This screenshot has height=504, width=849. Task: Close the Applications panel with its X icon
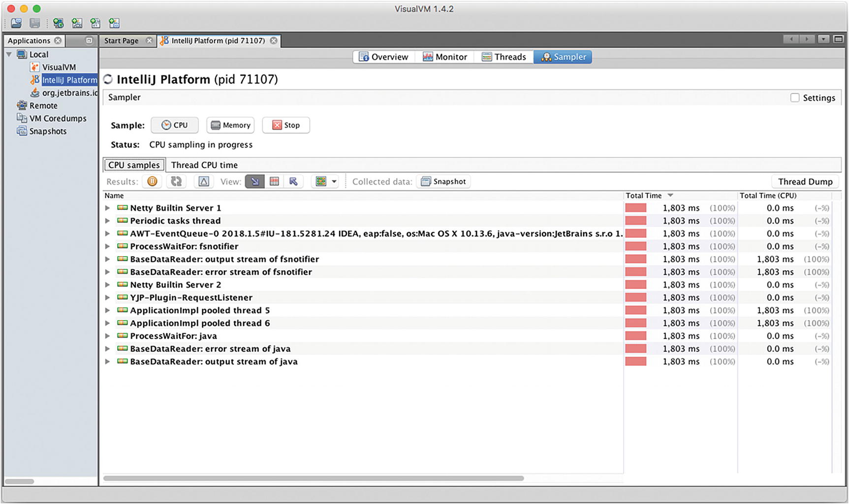[58, 40]
